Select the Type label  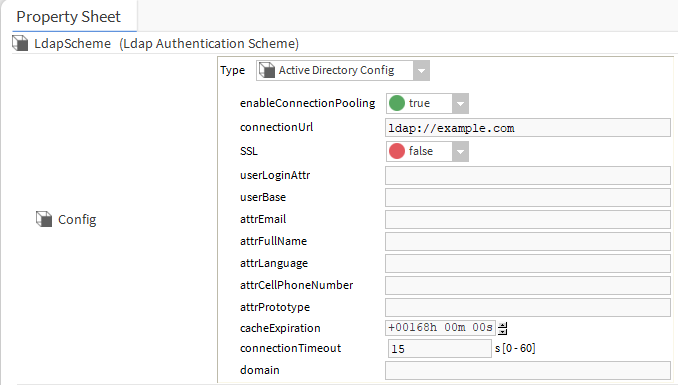click(232, 71)
